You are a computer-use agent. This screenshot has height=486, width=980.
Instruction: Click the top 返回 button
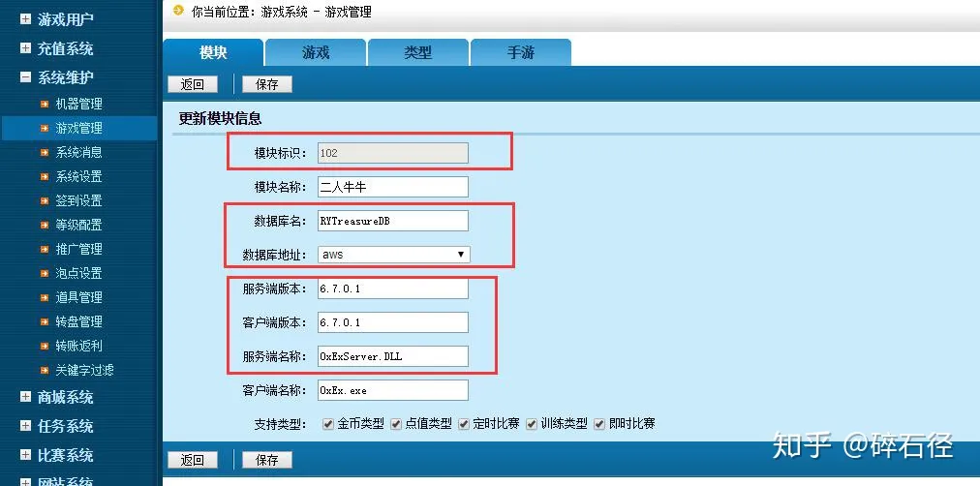pyautogui.click(x=193, y=84)
